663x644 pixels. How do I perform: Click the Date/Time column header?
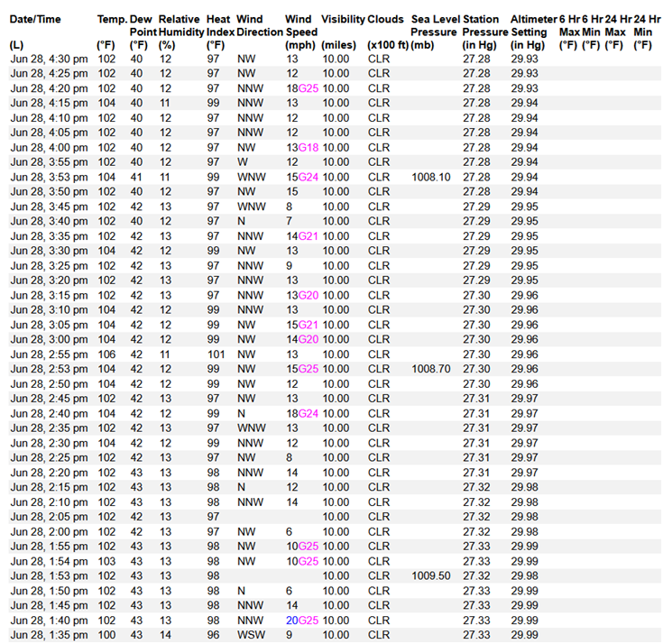[x=36, y=19]
